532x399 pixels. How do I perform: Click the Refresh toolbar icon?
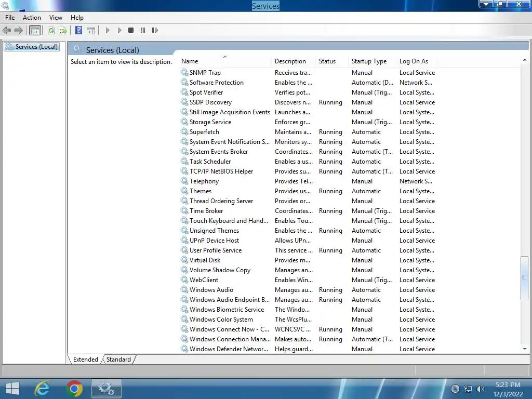pos(51,31)
